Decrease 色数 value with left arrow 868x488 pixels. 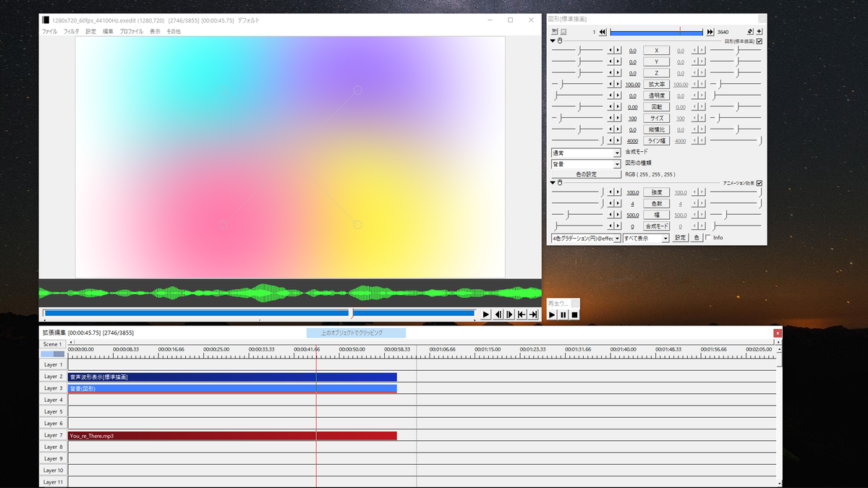(x=610, y=204)
